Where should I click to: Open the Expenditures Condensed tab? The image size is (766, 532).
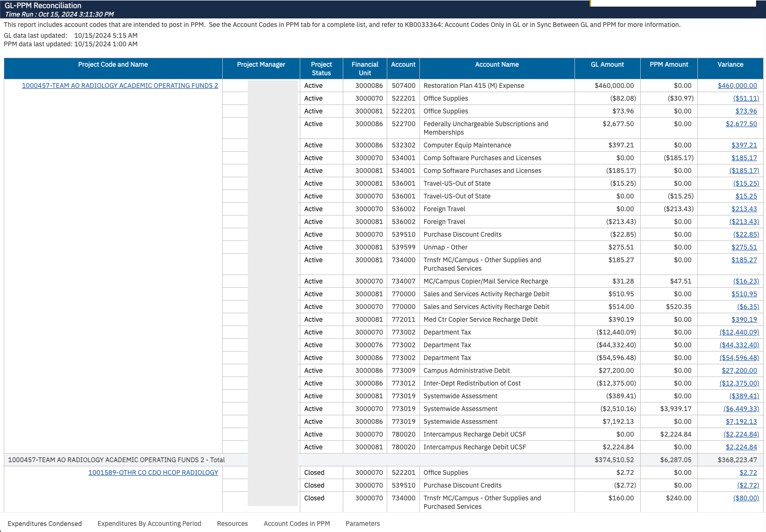[44, 523]
